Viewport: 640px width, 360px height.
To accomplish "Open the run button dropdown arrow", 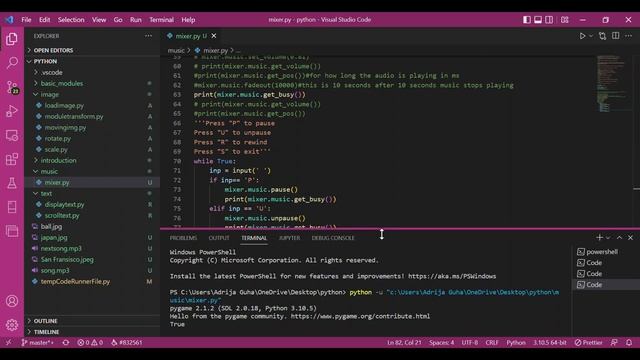I will [591, 36].
